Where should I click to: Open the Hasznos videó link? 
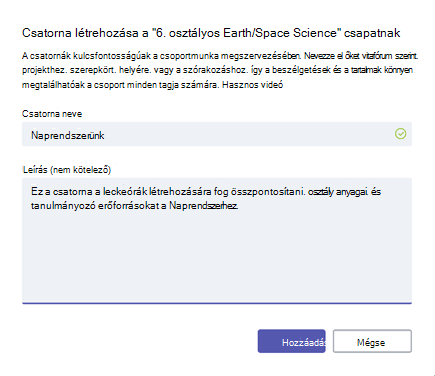click(x=252, y=85)
